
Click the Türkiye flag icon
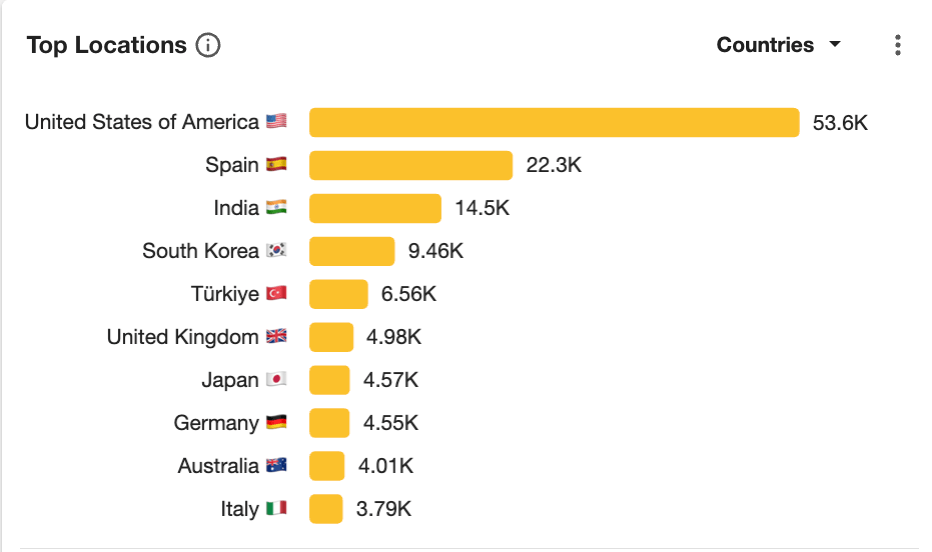point(276,294)
